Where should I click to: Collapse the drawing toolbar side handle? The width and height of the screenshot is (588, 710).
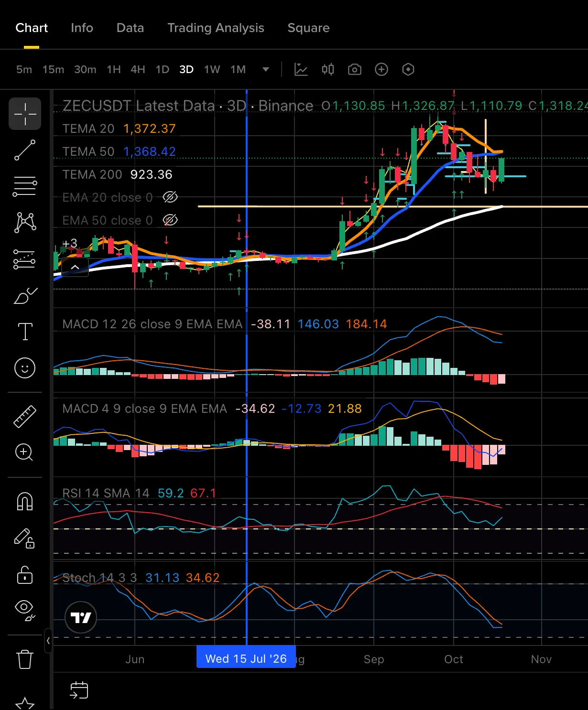click(x=48, y=641)
